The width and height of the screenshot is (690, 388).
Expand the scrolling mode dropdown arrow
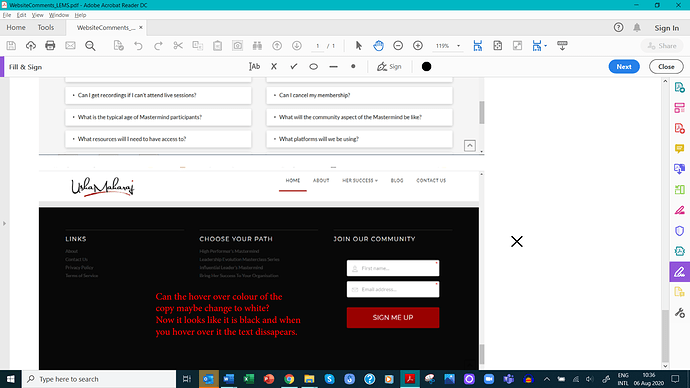point(546,46)
